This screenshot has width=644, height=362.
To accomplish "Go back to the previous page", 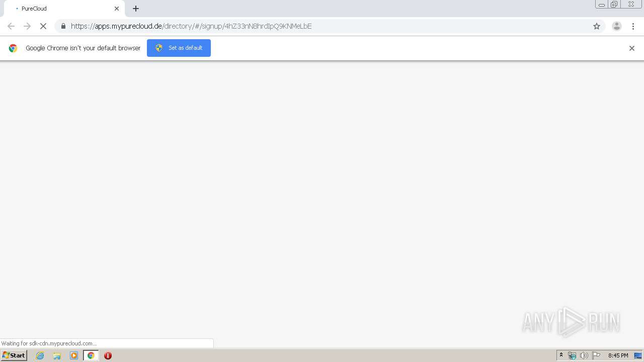I will point(11,26).
